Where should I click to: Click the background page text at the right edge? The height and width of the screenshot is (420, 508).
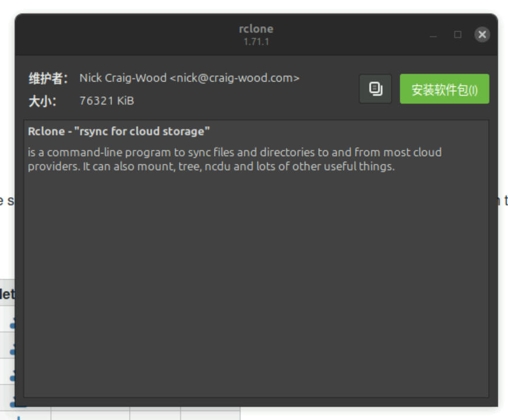click(504, 201)
